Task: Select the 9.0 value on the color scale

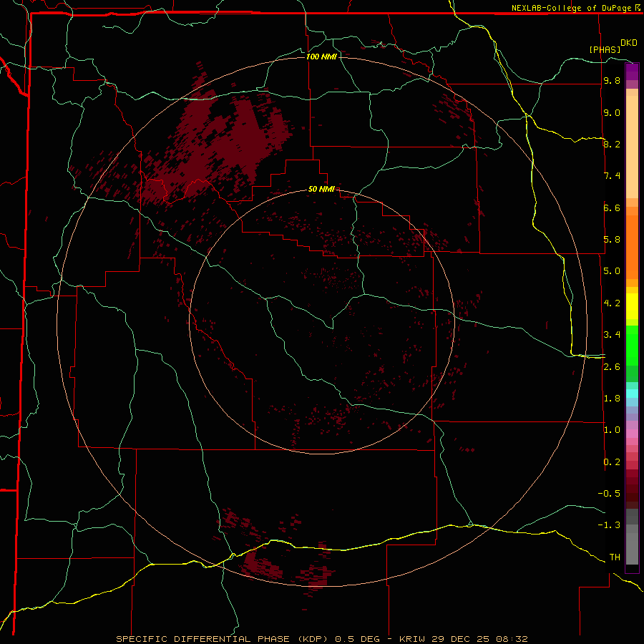Action: (x=612, y=112)
